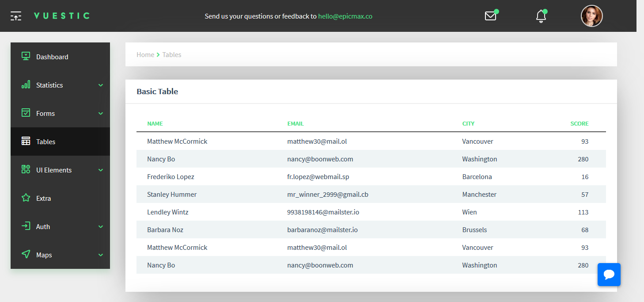Click email fr.lopez@webmail.sp

tap(318, 177)
